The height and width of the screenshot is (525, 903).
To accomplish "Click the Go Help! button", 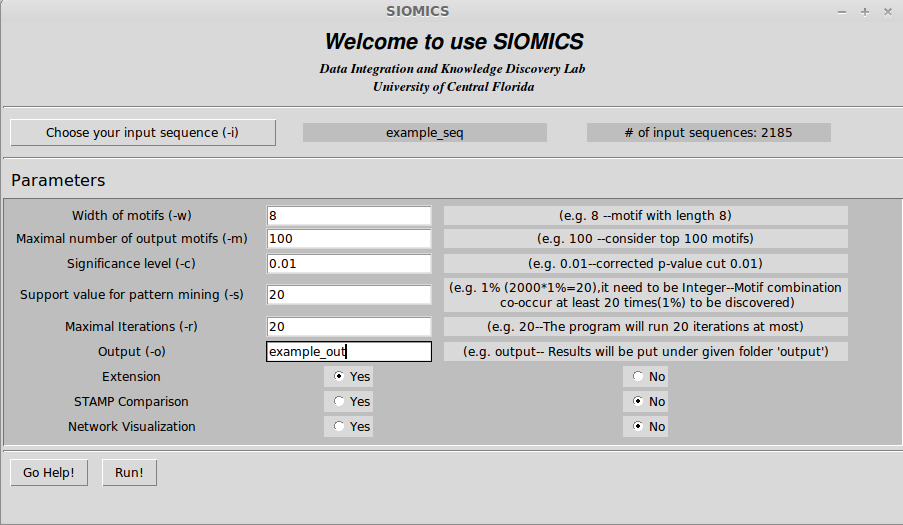I will coord(49,473).
